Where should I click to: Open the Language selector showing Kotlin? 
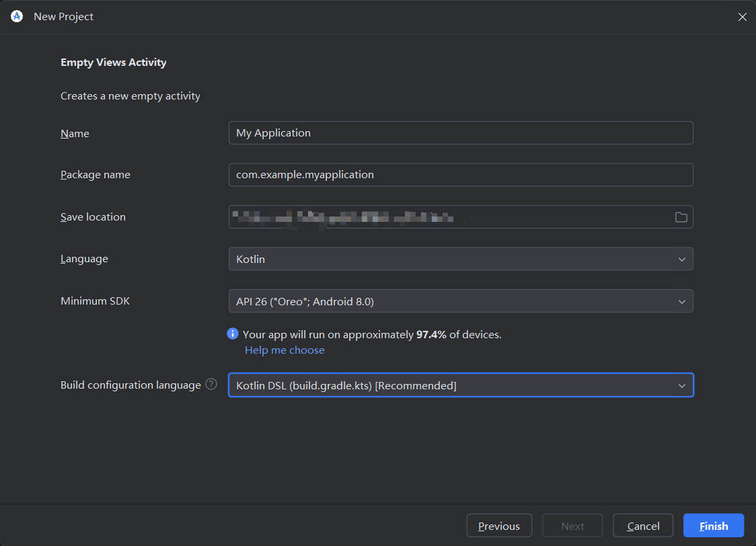click(461, 259)
